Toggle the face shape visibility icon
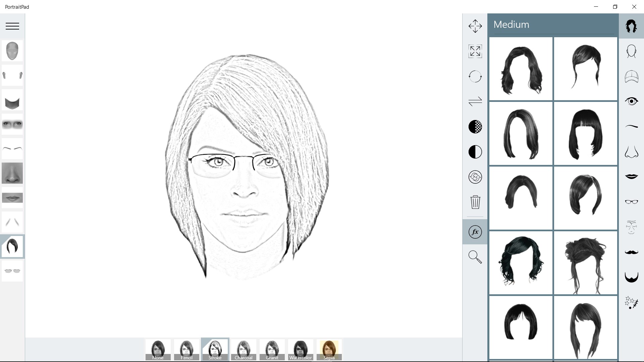 [12, 50]
